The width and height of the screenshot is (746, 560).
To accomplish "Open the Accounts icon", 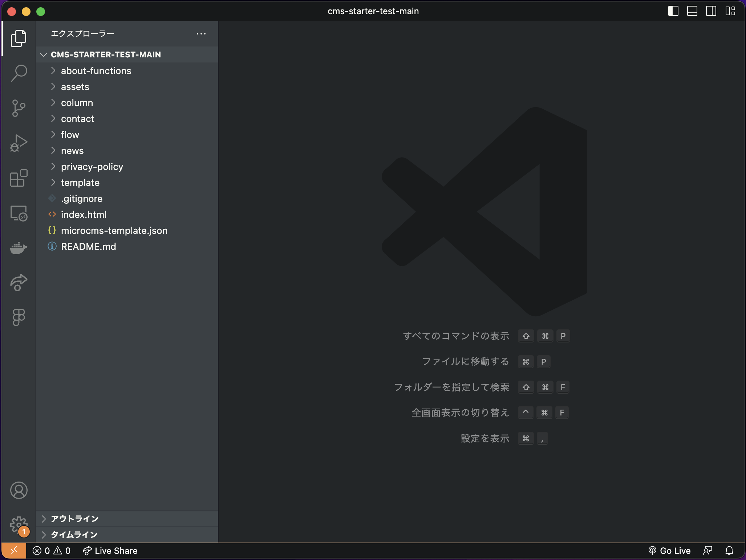I will pyautogui.click(x=19, y=490).
